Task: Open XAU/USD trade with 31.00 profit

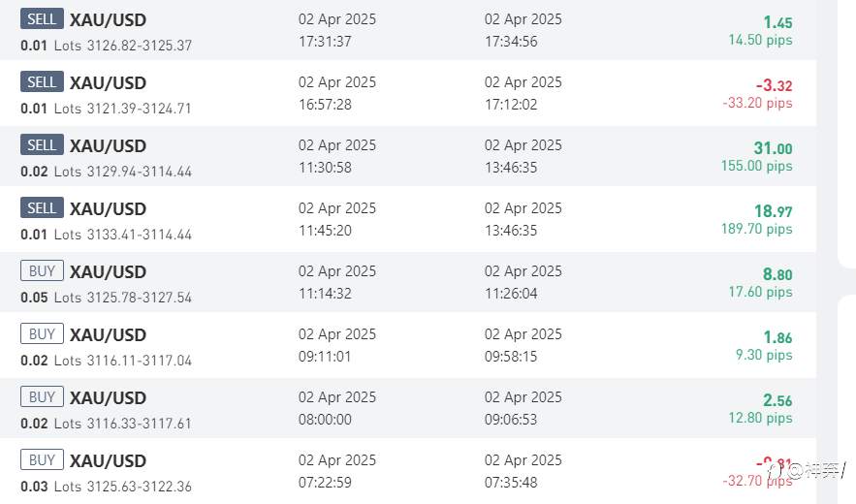Action: pyautogui.click(x=408, y=156)
